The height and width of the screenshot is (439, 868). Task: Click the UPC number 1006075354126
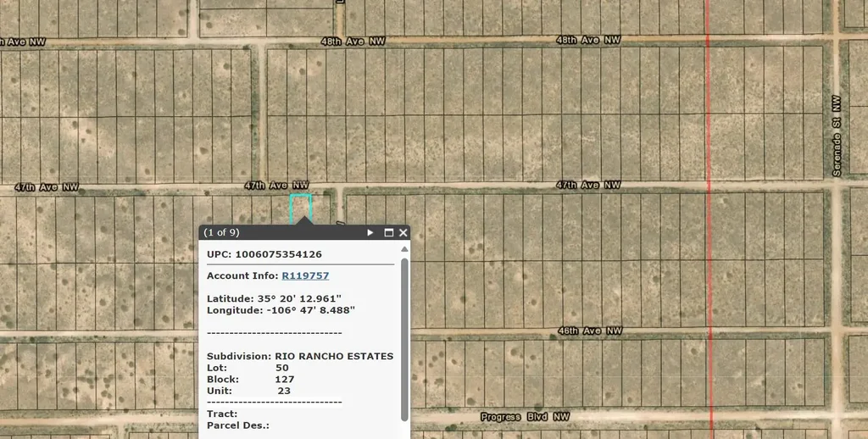(278, 254)
